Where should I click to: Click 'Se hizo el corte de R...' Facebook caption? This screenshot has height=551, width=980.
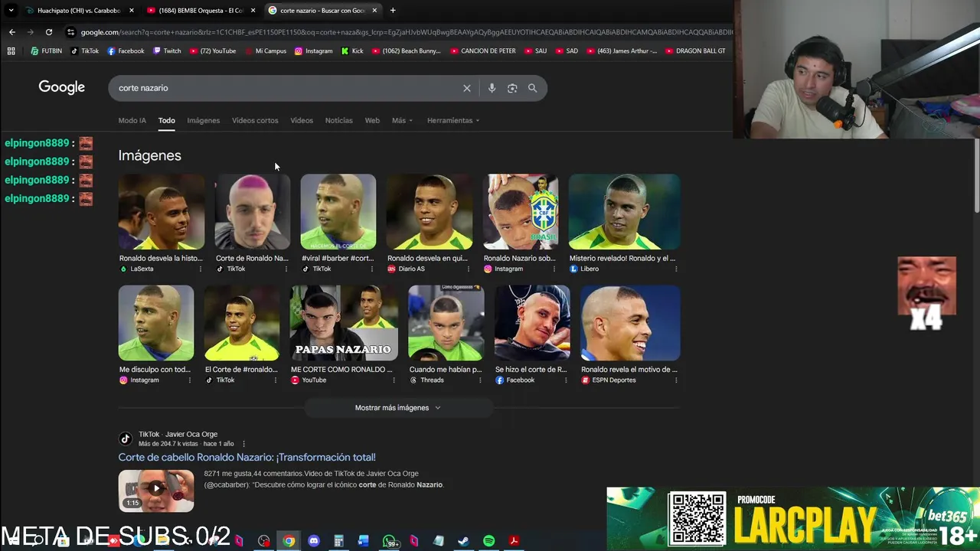[x=531, y=370]
